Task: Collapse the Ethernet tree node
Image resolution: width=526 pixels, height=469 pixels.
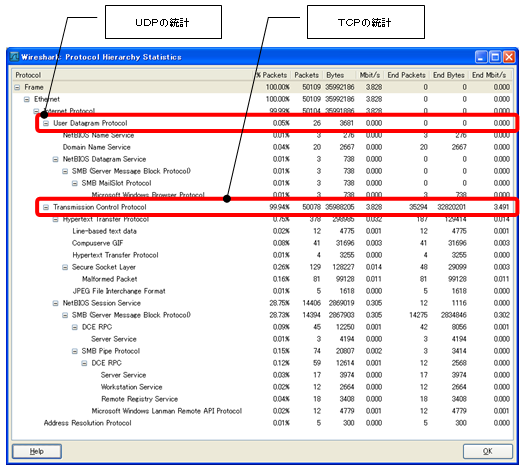Action: click(27, 99)
